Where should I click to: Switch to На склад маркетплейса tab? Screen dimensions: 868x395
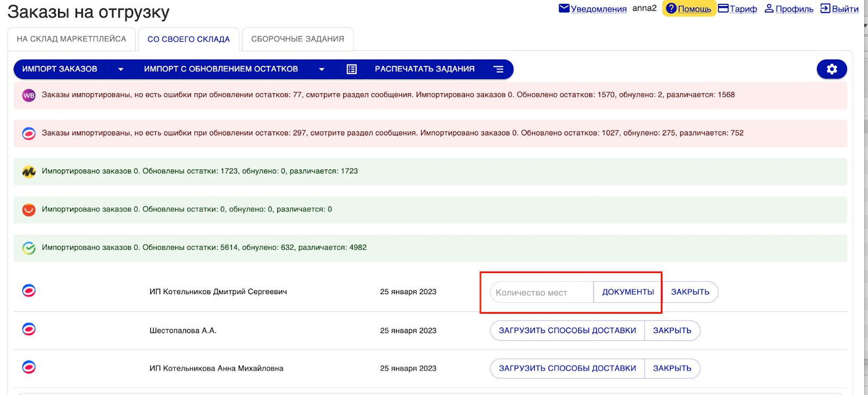pyautogui.click(x=72, y=39)
